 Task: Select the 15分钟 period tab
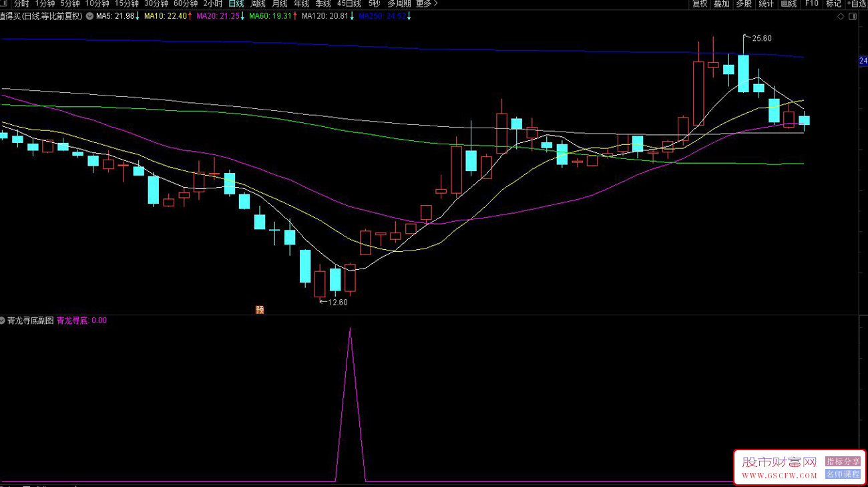[x=126, y=3]
